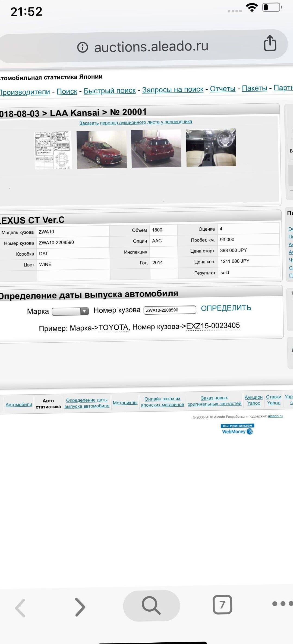Click the Номер кузова input field

[x=170, y=310]
